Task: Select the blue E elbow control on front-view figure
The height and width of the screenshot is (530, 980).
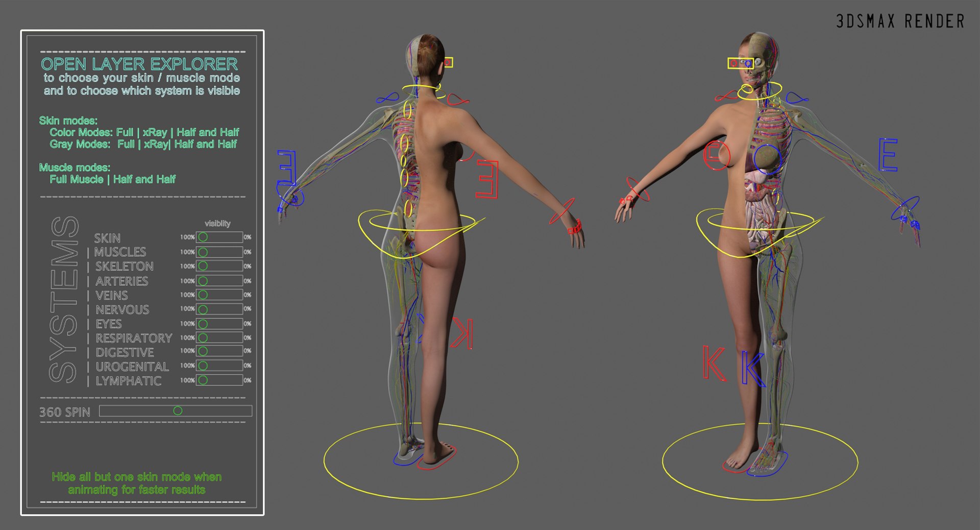Action: pyautogui.click(x=888, y=154)
